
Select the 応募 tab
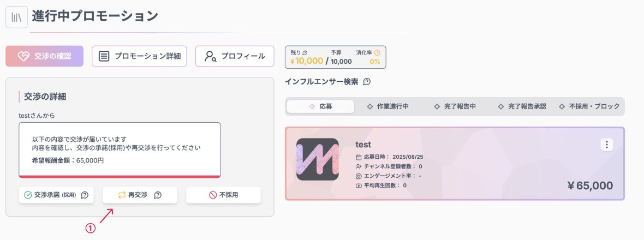(320, 106)
